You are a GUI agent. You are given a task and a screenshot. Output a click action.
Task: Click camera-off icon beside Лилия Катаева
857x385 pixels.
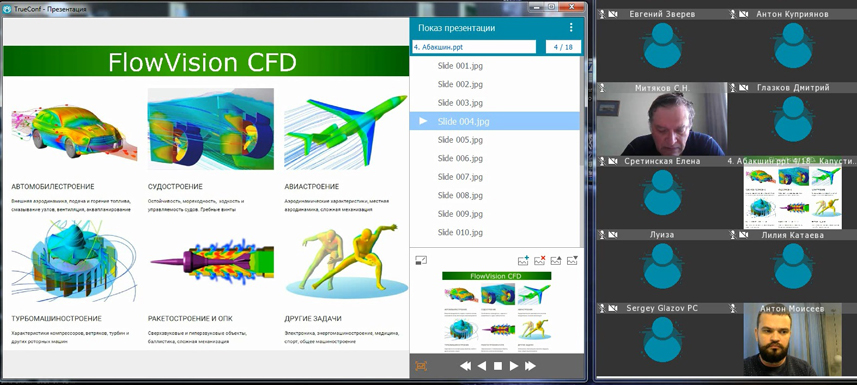744,235
